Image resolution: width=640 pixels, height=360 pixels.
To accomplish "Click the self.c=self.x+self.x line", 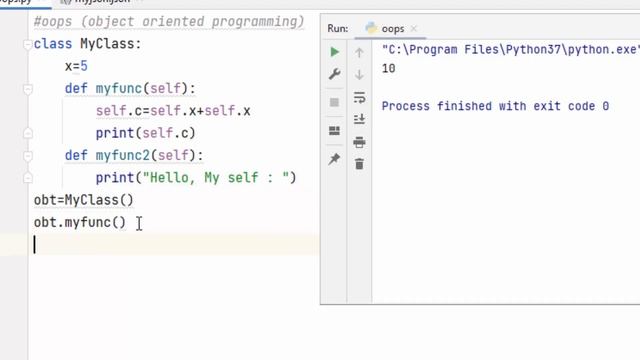I will [x=173, y=111].
